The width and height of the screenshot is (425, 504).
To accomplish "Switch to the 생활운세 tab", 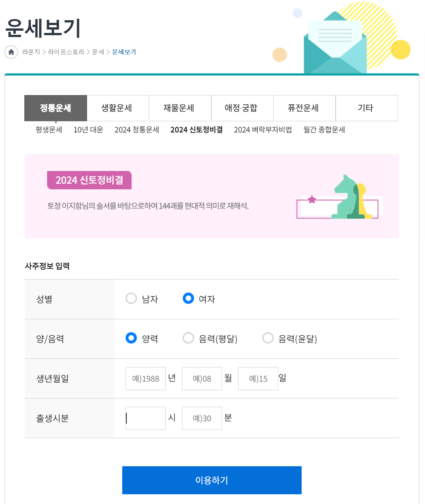I will [118, 108].
